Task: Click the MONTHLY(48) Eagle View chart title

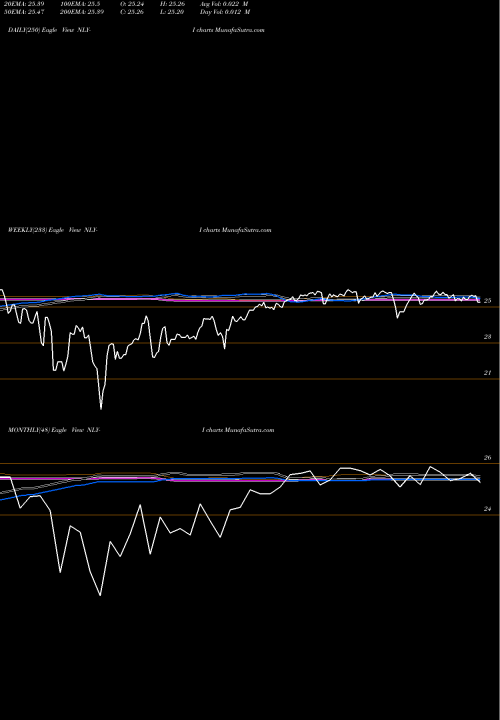Action: 54,430
